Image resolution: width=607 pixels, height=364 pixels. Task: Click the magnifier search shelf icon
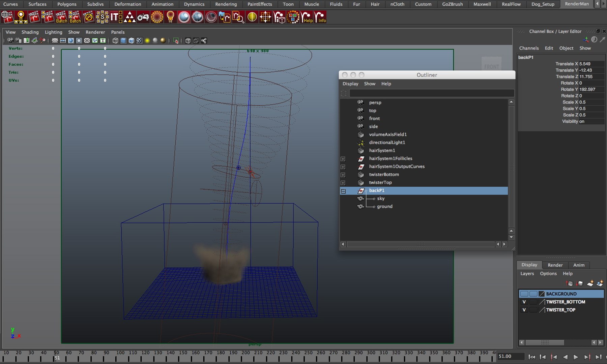[238, 17]
